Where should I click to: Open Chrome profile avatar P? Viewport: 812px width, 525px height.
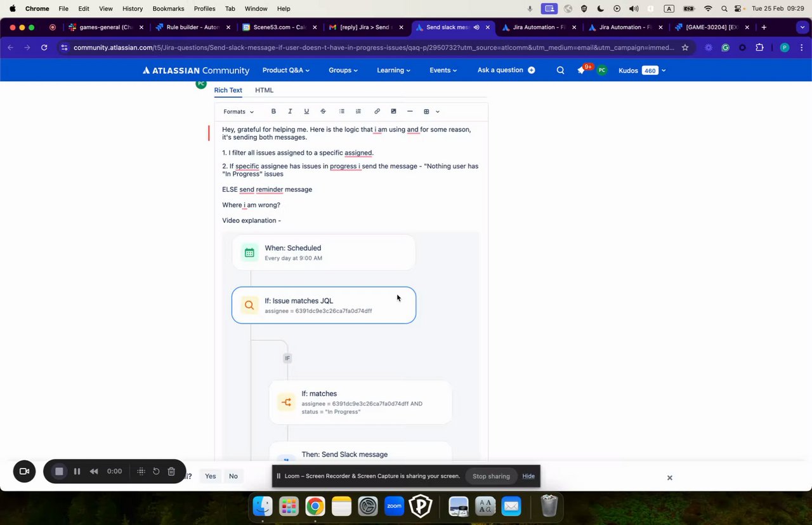click(x=785, y=48)
